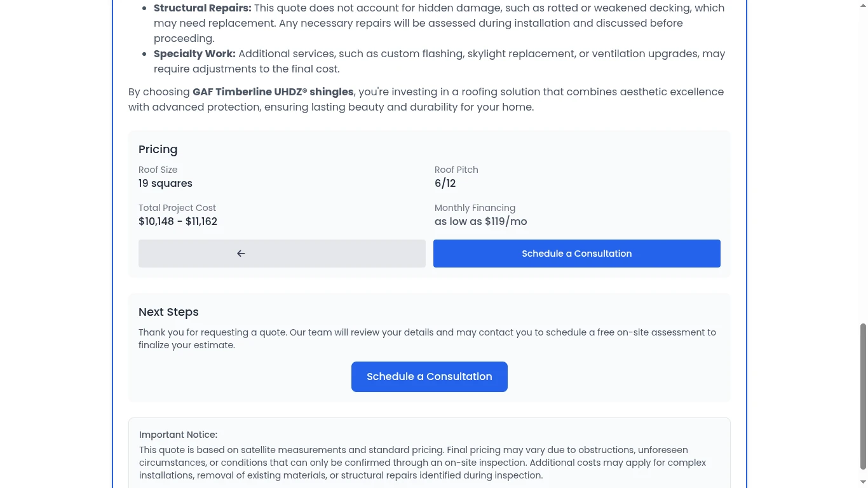Click the vertical scrollbar thumb
The height and width of the screenshot is (488, 868).
pyautogui.click(x=862, y=394)
